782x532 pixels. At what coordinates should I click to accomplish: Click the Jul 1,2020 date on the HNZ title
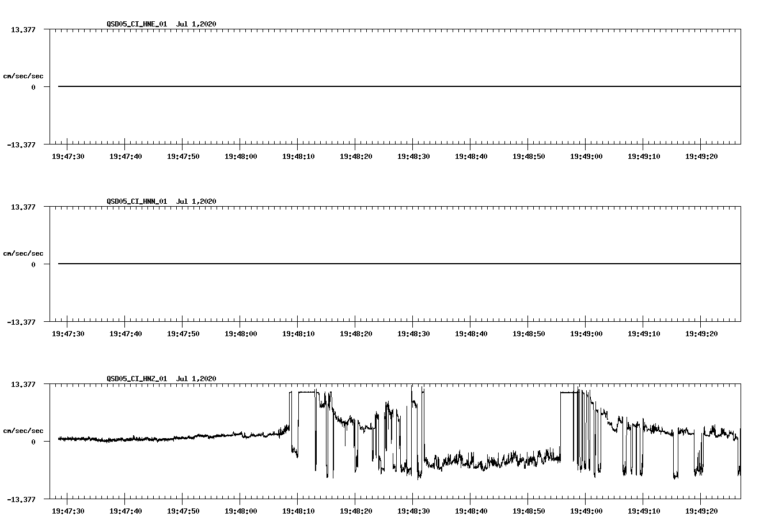click(196, 379)
